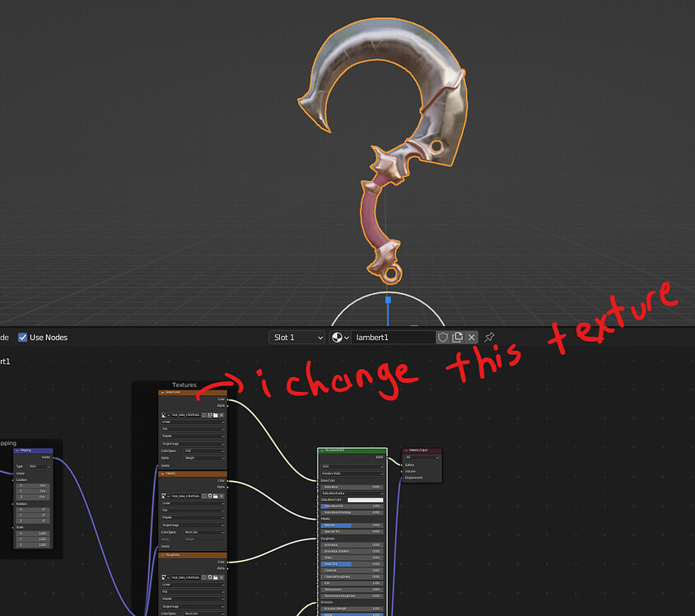Viewport: 695px width, 616px height.
Task: Unlink the image in the BaseColor node
Action: pyautogui.click(x=222, y=415)
